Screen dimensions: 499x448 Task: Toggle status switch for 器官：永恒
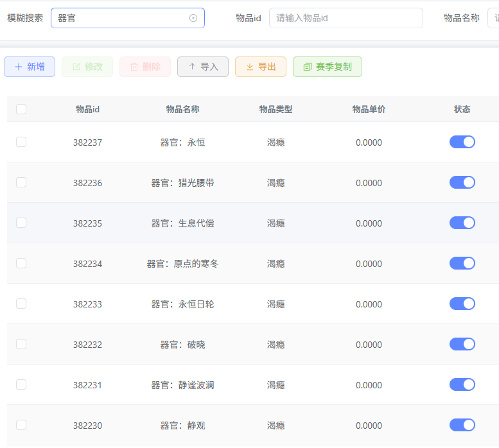pyautogui.click(x=462, y=142)
